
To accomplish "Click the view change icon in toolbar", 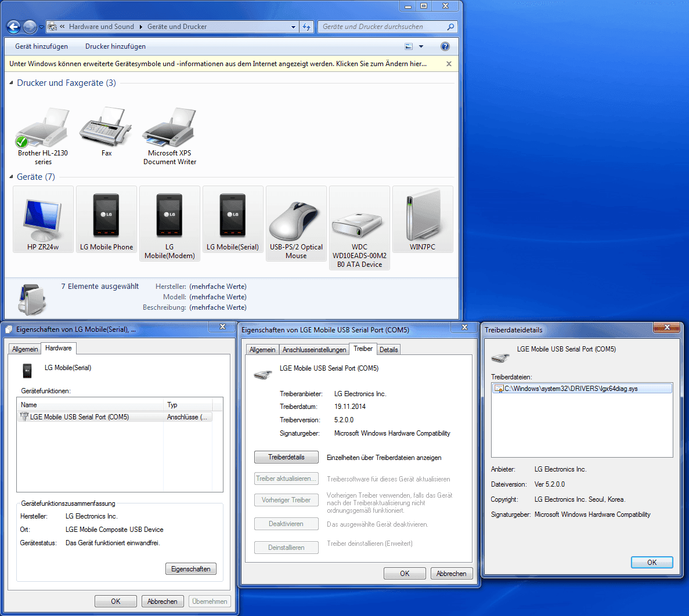I will [x=409, y=46].
